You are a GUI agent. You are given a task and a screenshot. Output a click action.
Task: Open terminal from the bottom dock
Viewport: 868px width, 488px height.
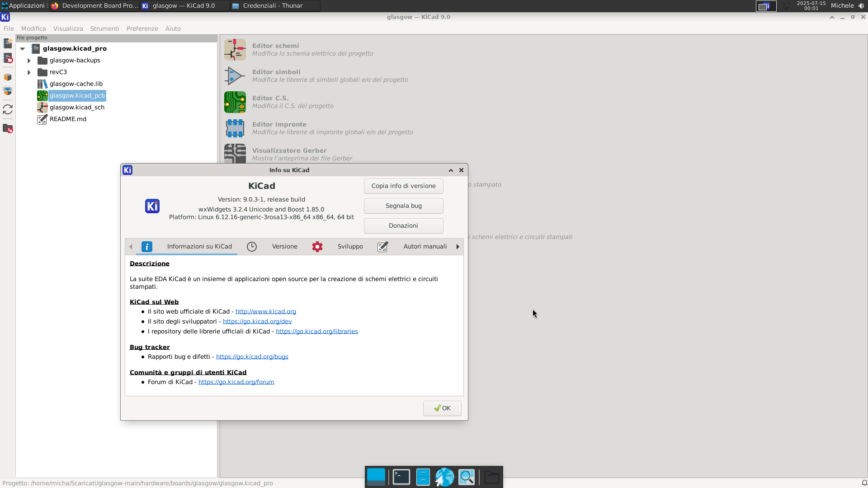point(401,477)
